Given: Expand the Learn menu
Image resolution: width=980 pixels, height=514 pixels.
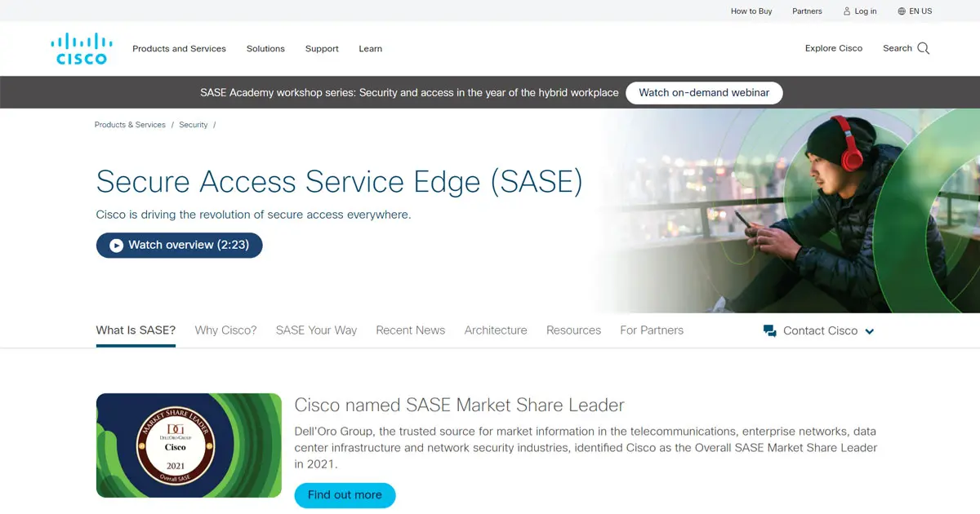Looking at the screenshot, I should (x=370, y=49).
